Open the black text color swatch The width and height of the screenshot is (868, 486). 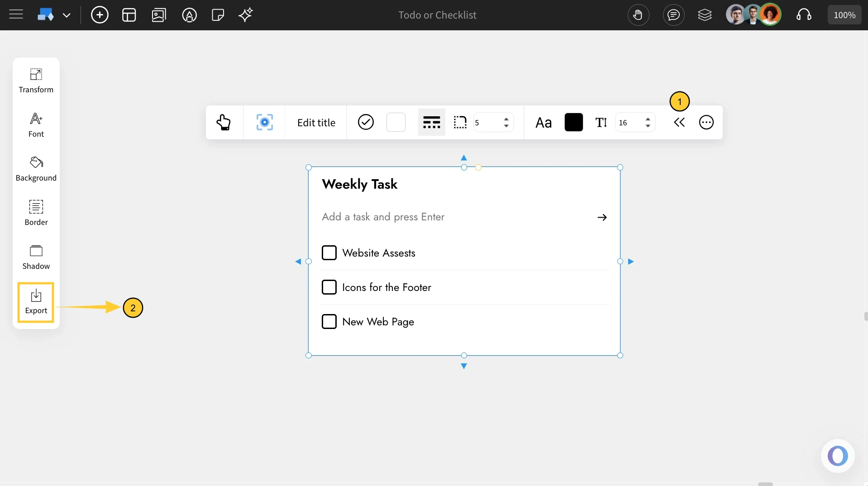point(573,122)
